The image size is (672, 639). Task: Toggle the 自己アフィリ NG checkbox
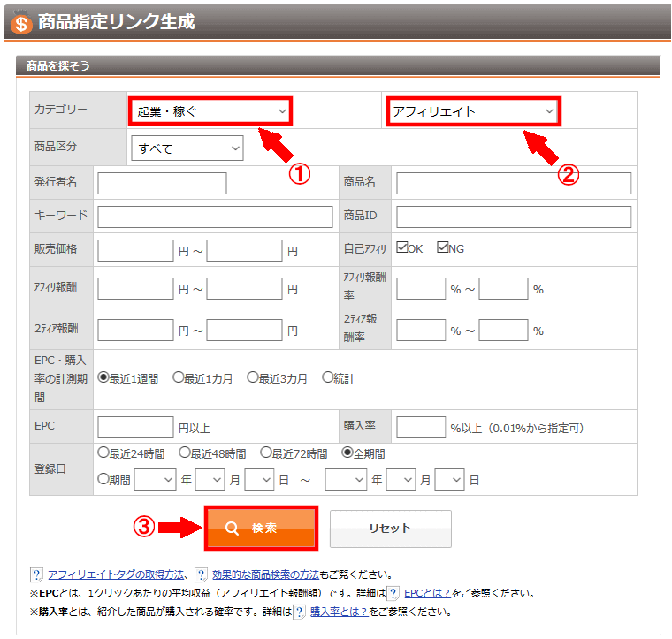click(x=442, y=247)
